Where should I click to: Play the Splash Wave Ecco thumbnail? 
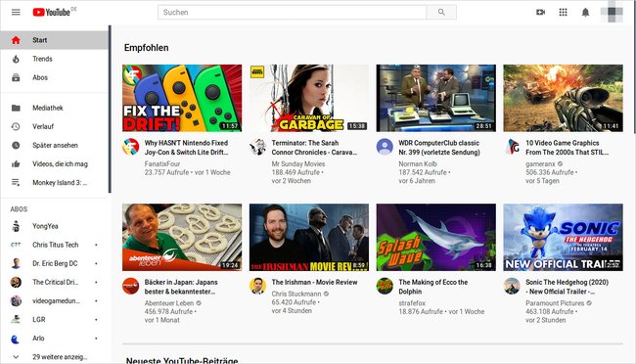tap(436, 238)
